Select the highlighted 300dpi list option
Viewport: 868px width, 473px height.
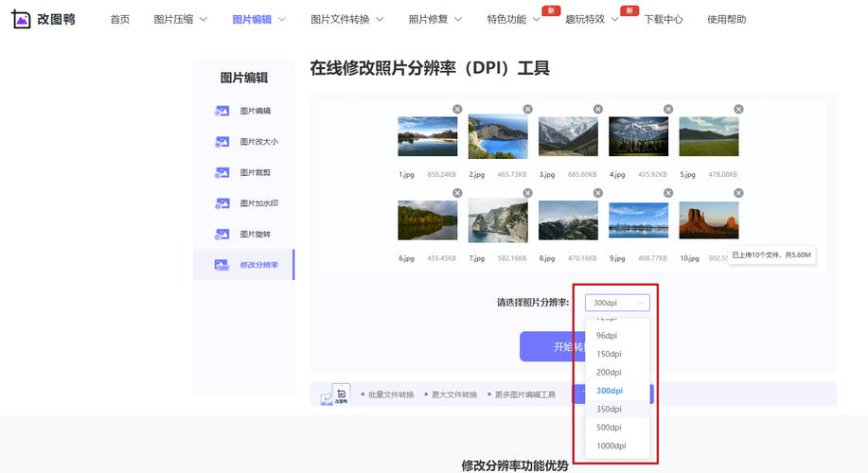point(617,391)
